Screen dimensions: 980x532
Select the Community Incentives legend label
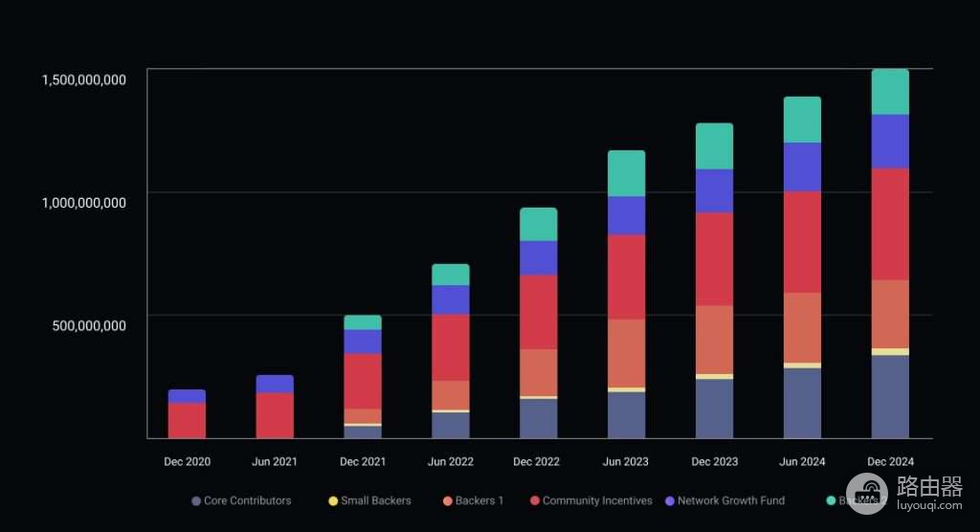click(597, 500)
